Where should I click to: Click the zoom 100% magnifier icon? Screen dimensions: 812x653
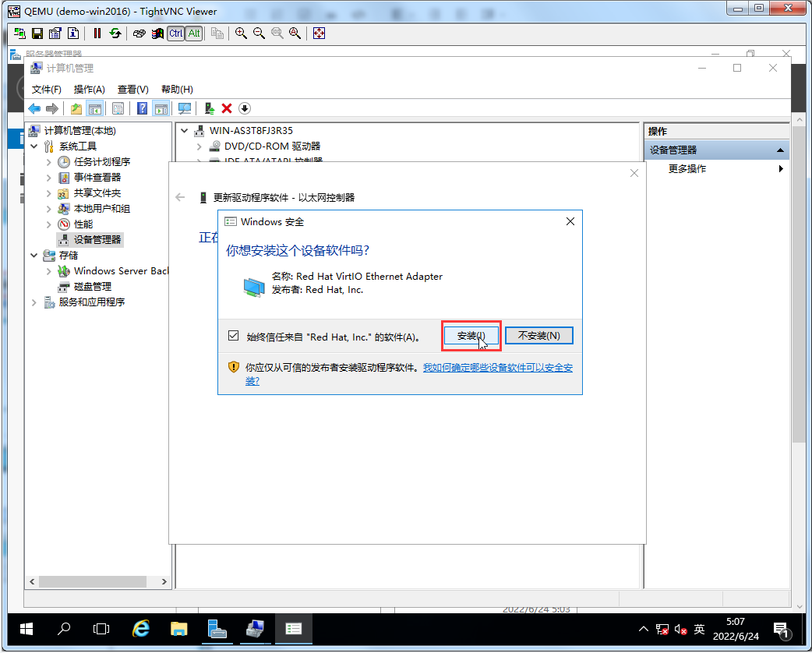point(277,34)
